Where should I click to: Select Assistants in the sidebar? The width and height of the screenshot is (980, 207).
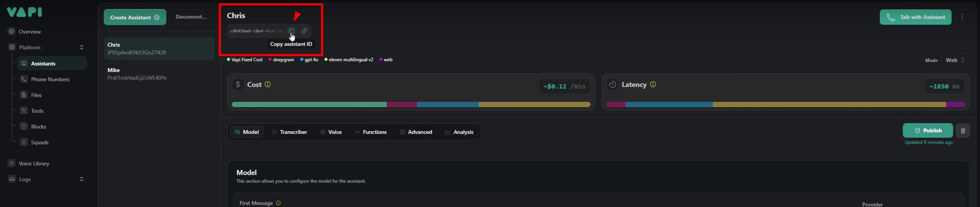coord(52,64)
